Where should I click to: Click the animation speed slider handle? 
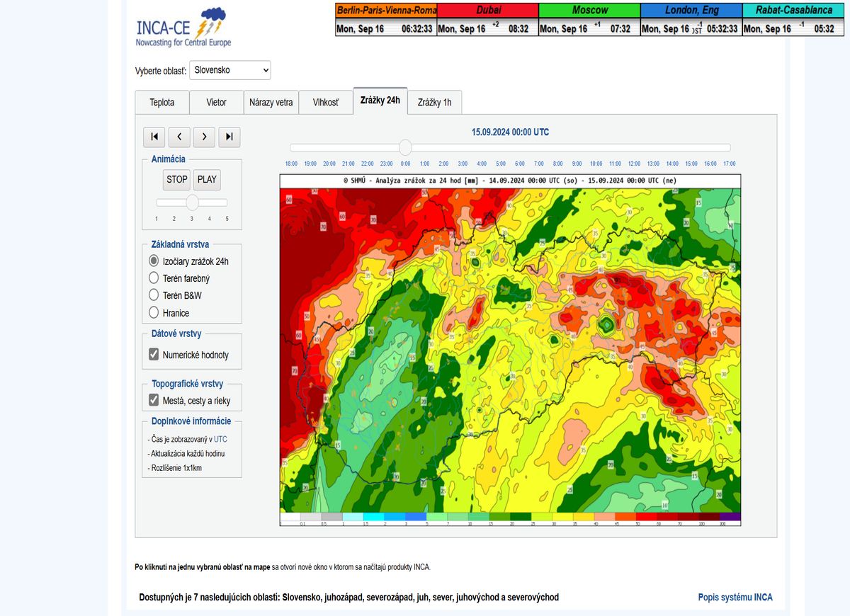(192, 203)
